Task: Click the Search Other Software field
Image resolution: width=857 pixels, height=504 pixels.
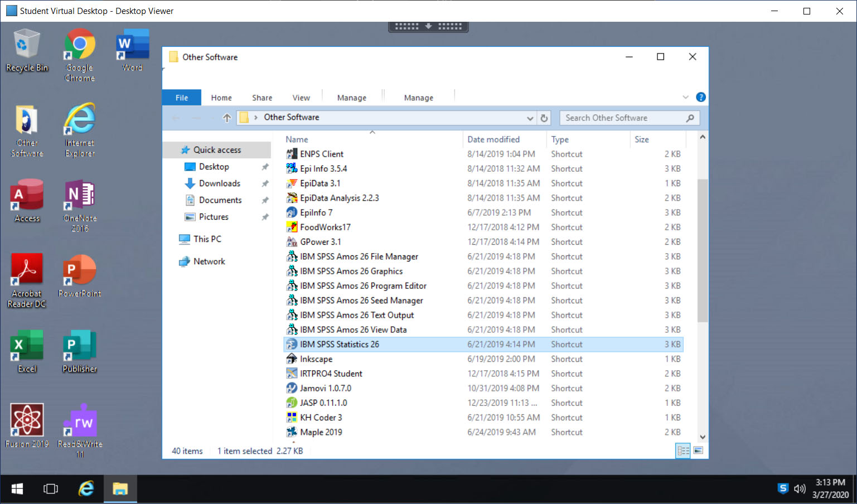Action: (630, 118)
